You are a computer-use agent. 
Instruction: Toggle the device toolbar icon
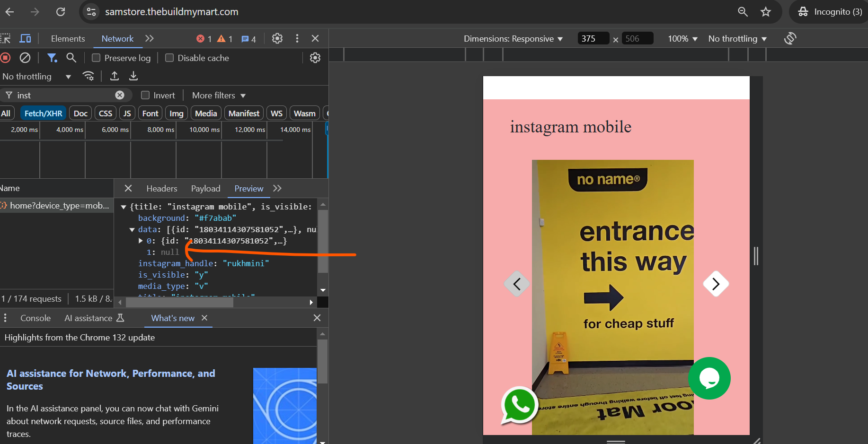(25, 39)
